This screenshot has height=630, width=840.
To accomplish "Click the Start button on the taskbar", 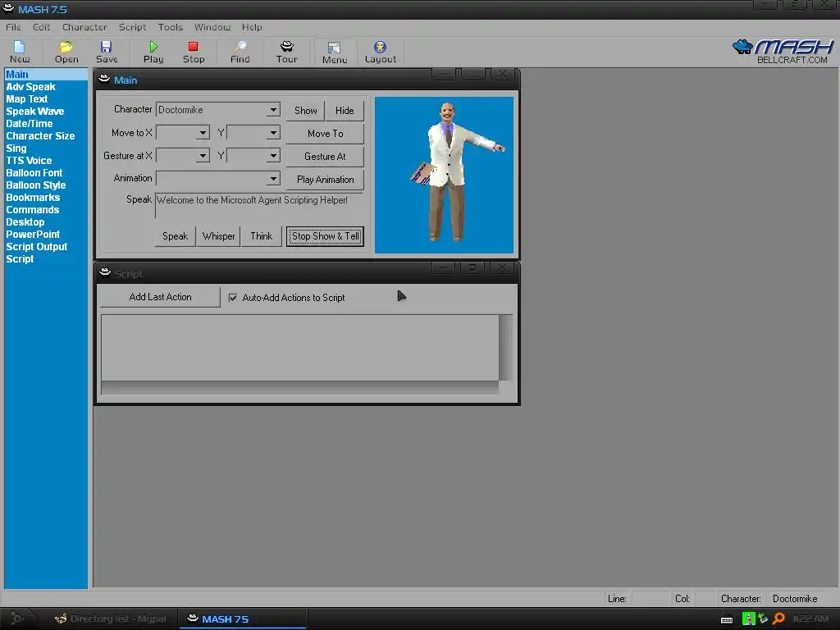I will [17, 619].
